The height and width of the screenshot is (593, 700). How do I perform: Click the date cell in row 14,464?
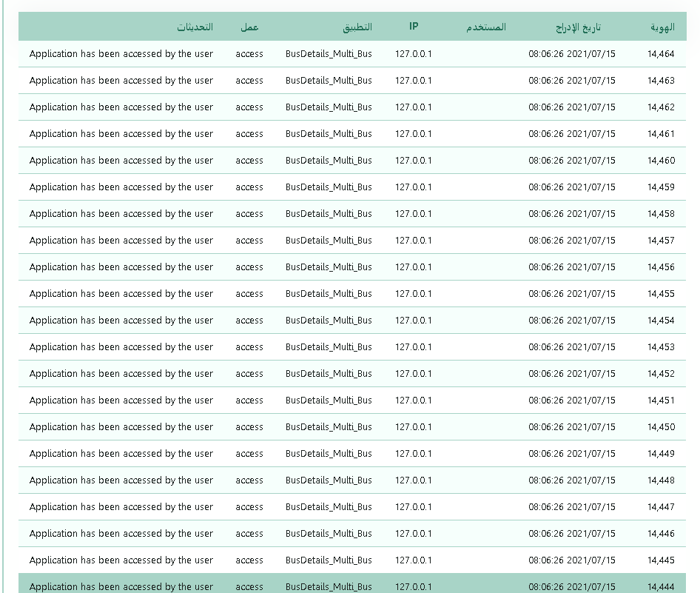click(572, 54)
